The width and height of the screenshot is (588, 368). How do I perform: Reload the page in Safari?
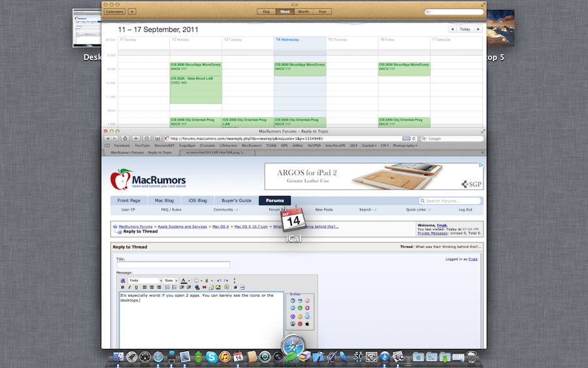[x=414, y=139]
